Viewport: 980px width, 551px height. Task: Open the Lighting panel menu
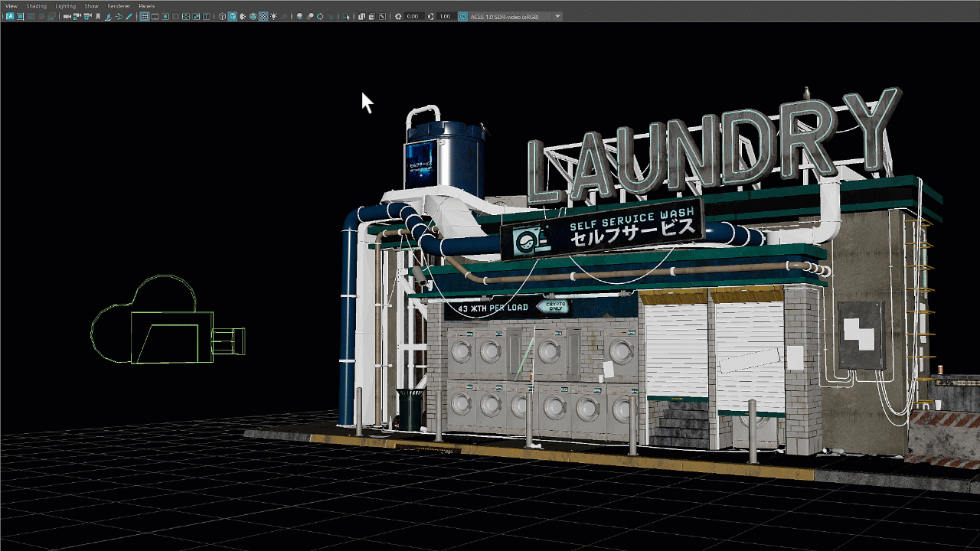[65, 6]
